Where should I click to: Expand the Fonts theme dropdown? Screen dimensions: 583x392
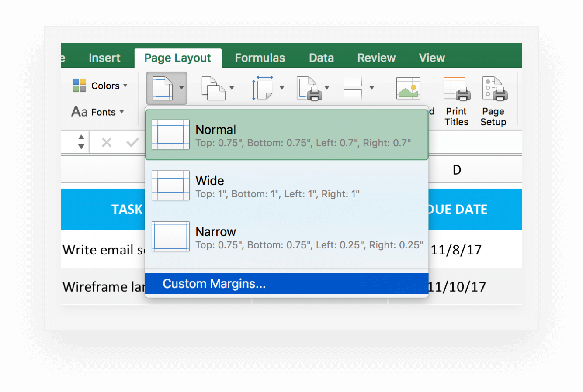[x=98, y=112]
